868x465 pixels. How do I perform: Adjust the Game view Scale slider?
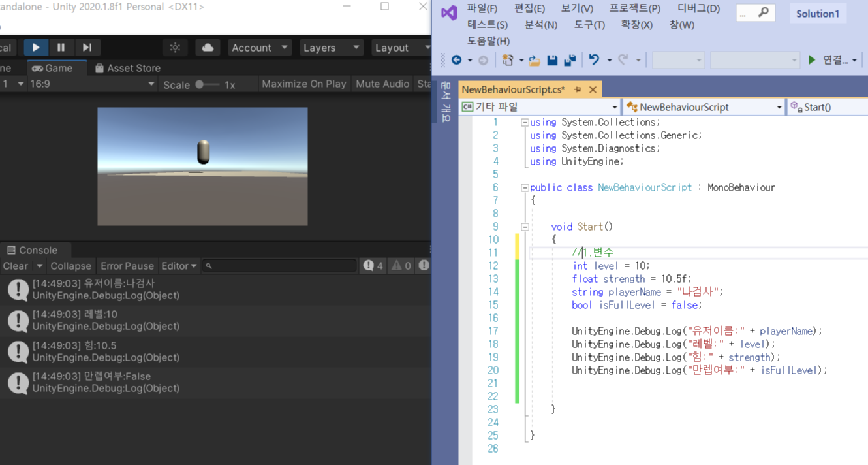pyautogui.click(x=208, y=84)
